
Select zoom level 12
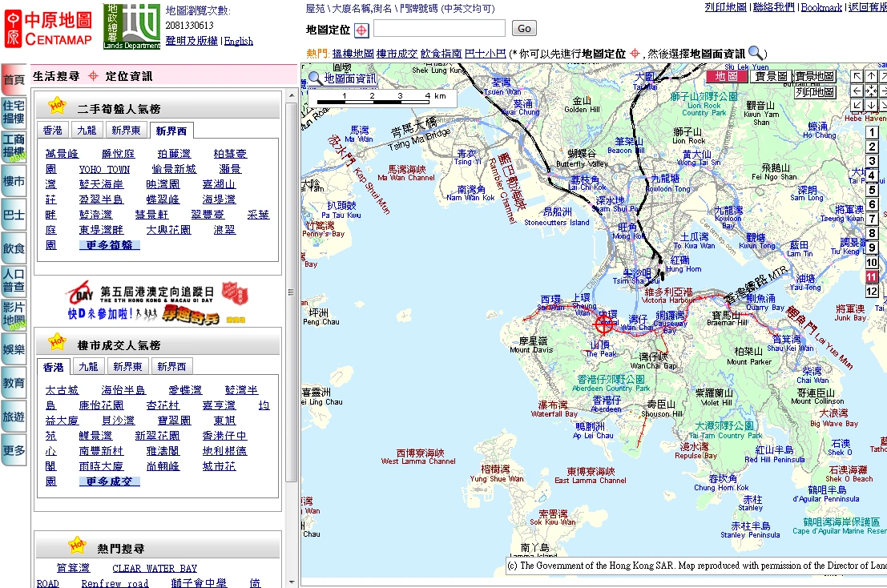tap(872, 291)
